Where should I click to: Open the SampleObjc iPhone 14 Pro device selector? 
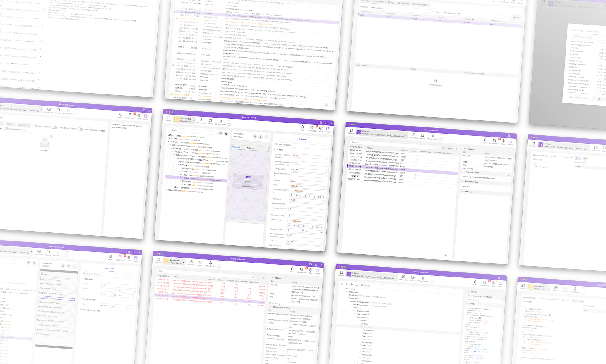point(184,120)
